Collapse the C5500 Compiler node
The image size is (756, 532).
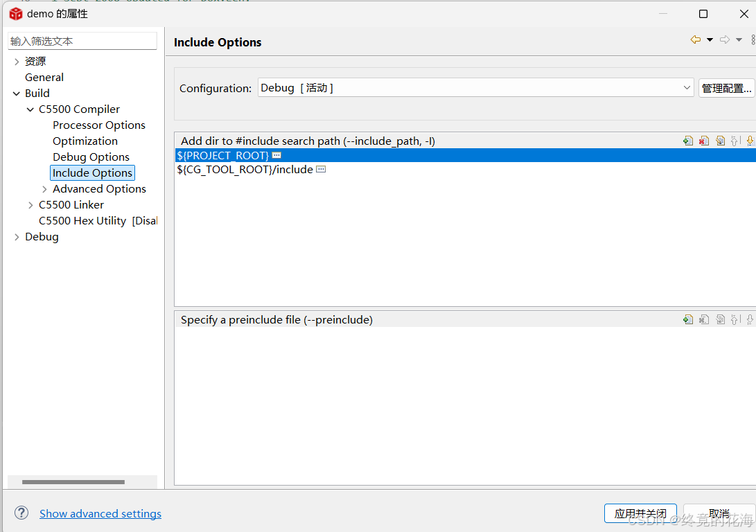30,109
